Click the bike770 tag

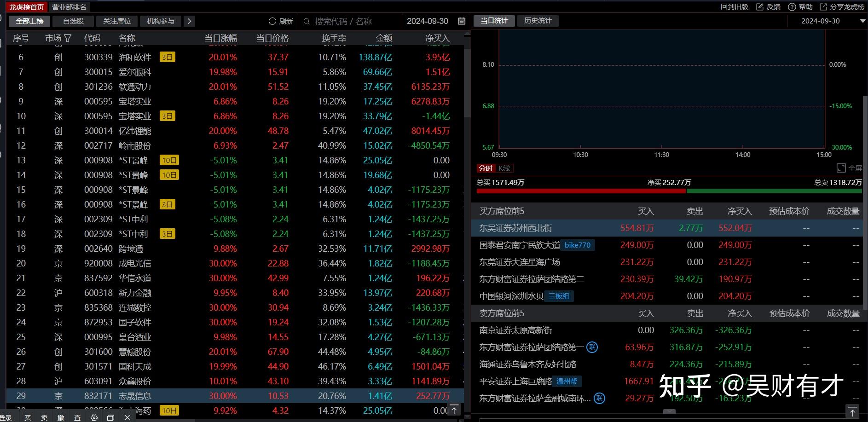click(x=578, y=245)
